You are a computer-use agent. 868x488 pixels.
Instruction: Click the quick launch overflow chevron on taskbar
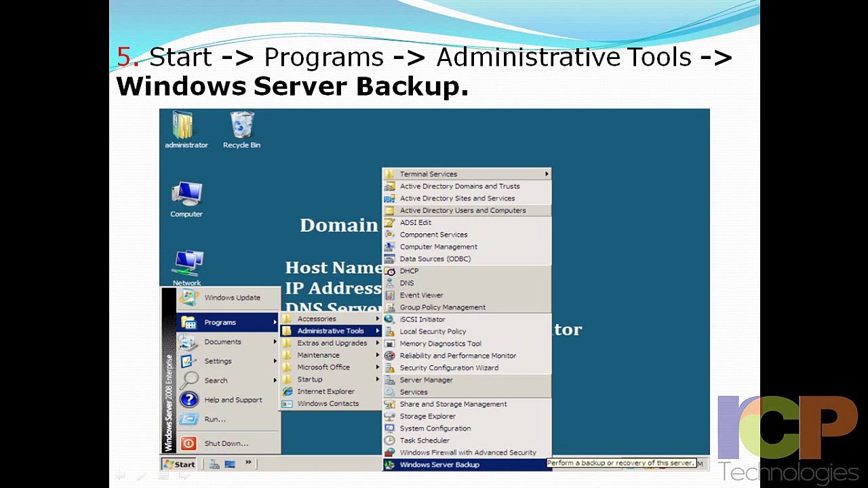click(x=248, y=463)
